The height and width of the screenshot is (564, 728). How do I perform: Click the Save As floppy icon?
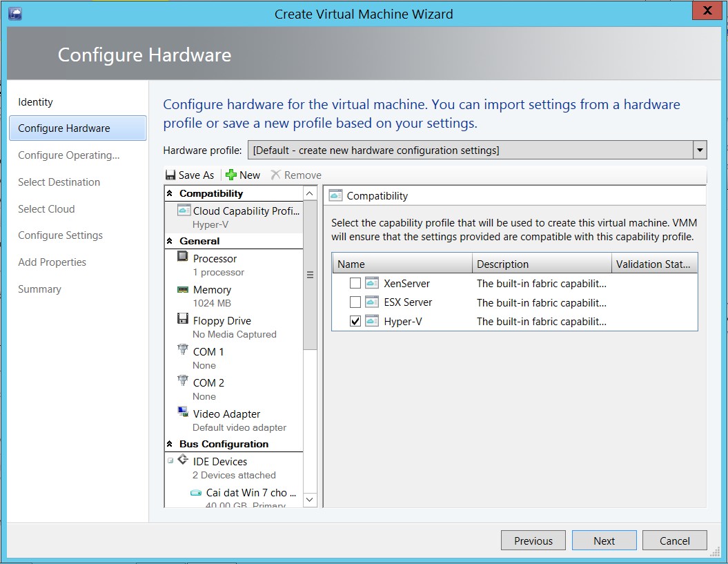point(170,175)
